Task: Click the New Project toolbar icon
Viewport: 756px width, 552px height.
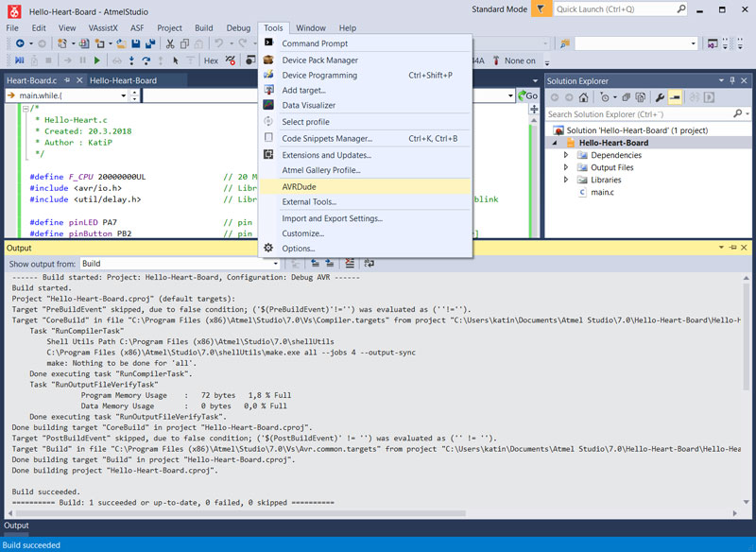Action: tap(62, 43)
